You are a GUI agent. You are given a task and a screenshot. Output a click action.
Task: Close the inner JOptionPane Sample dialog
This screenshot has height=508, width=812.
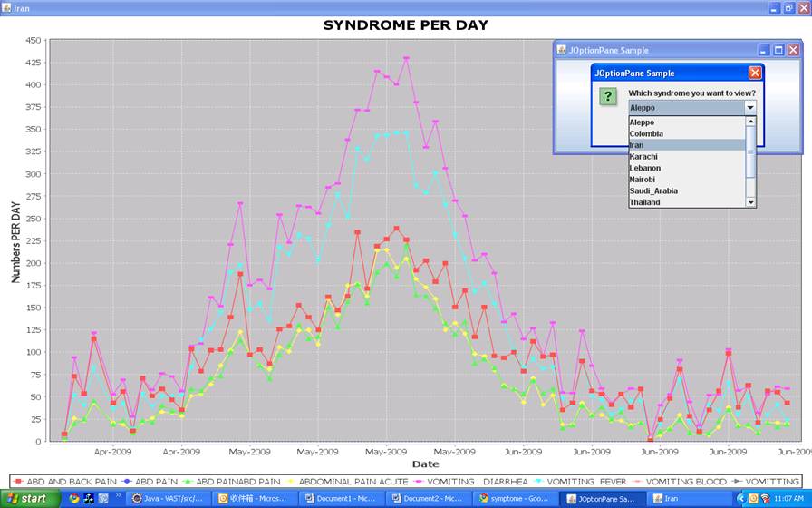pos(755,73)
